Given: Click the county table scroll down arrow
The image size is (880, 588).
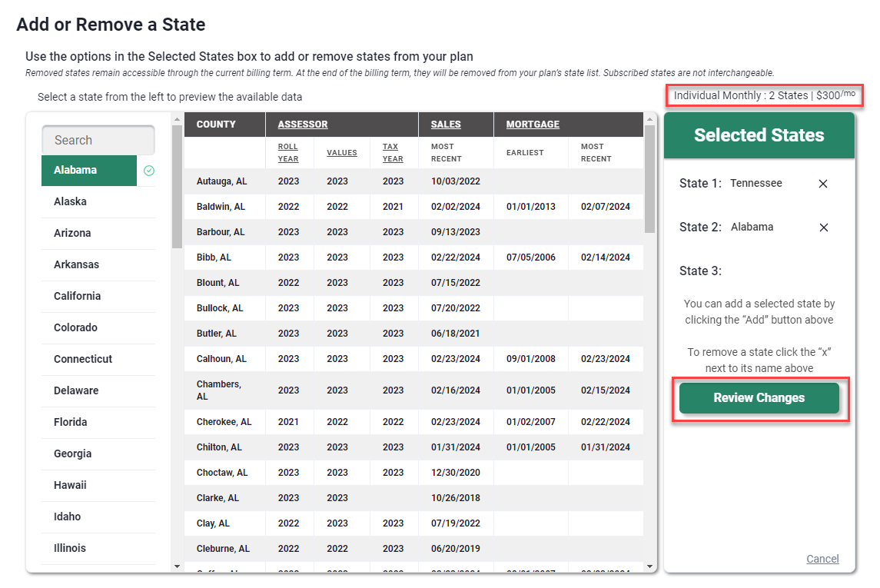Looking at the screenshot, I should (649, 566).
